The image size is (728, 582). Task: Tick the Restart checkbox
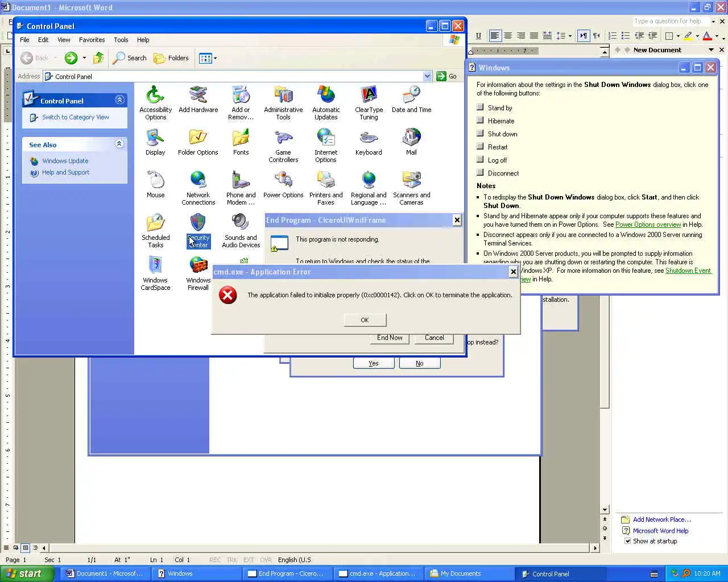[x=480, y=146]
